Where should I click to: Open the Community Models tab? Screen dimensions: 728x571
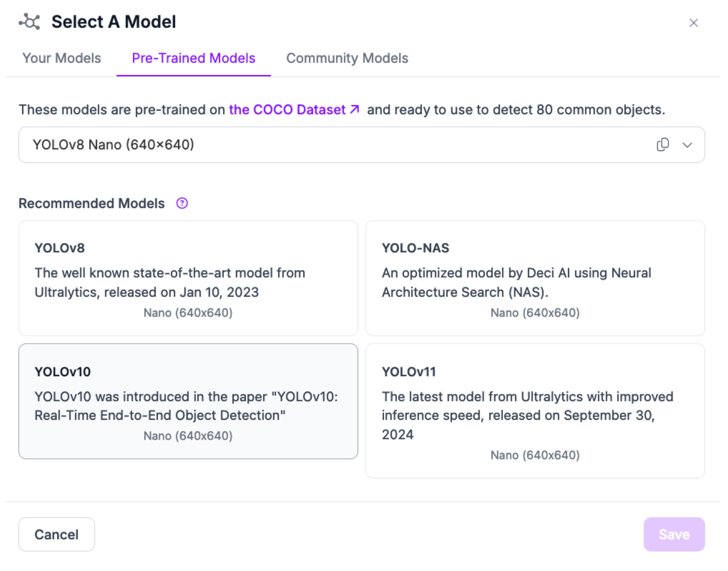point(347,58)
